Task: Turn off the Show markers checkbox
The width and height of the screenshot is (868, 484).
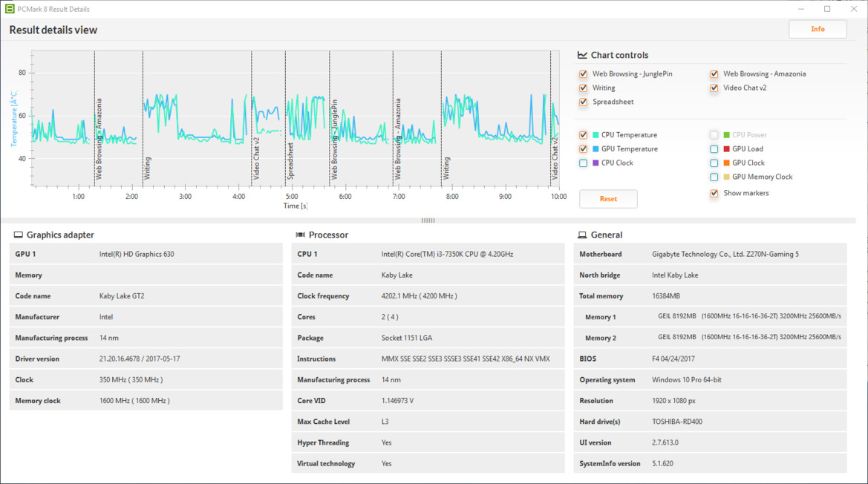Action: [x=714, y=193]
